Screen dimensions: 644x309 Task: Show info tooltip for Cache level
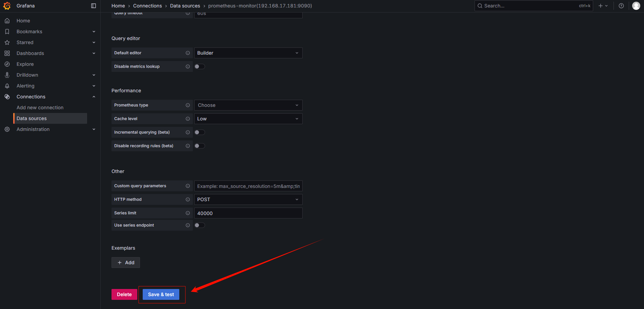point(188,119)
